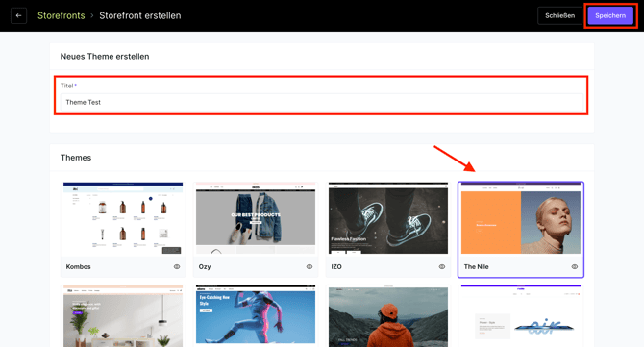
Task: Focus the Titel input field
Action: 322,102
